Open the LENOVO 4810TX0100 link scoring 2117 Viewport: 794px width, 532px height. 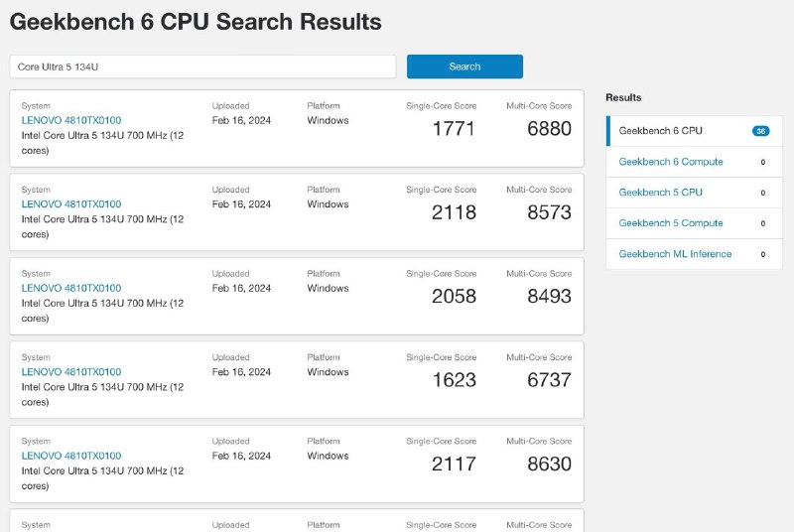pyautogui.click(x=71, y=456)
